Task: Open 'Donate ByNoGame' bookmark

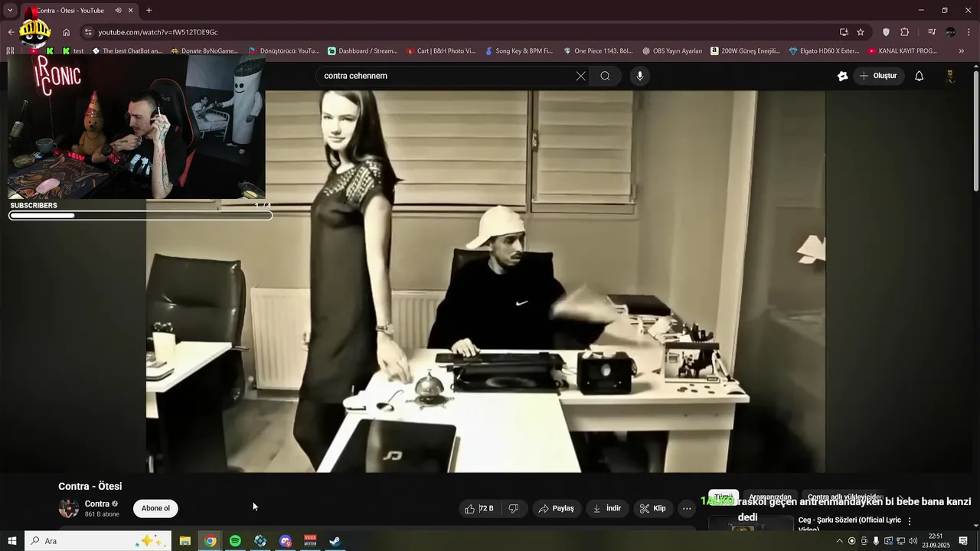Action: coord(204,51)
